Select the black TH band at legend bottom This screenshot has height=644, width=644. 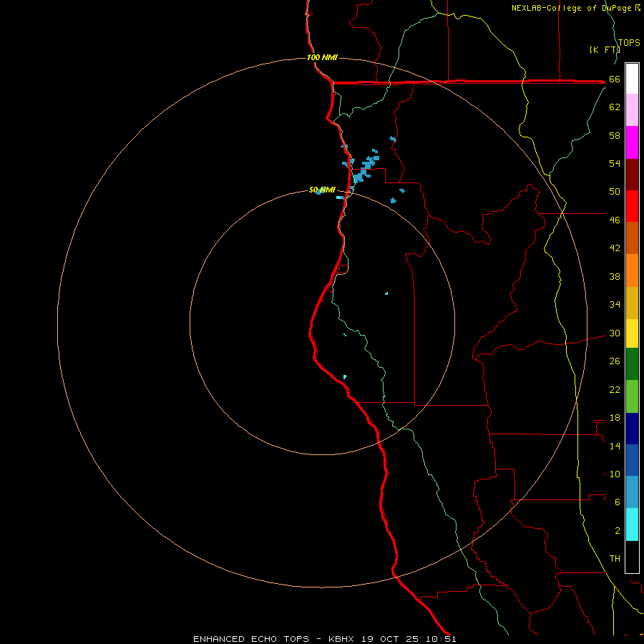632,557
